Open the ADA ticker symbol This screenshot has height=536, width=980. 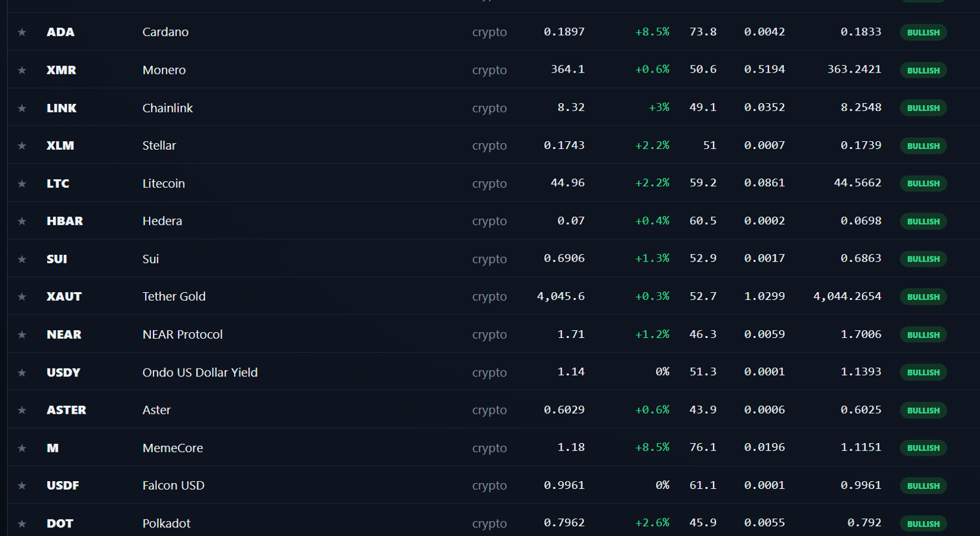[61, 32]
